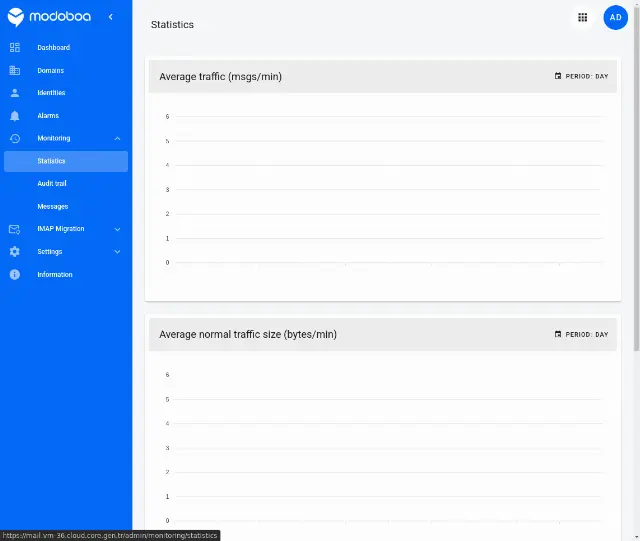This screenshot has width=640, height=541.
Task: Collapse the sidebar with the left chevron
Action: pos(111,17)
